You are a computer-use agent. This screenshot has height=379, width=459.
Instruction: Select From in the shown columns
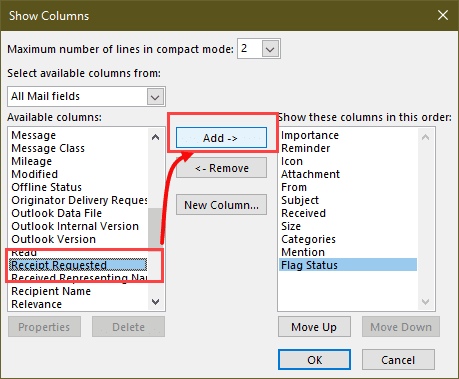tap(348, 187)
